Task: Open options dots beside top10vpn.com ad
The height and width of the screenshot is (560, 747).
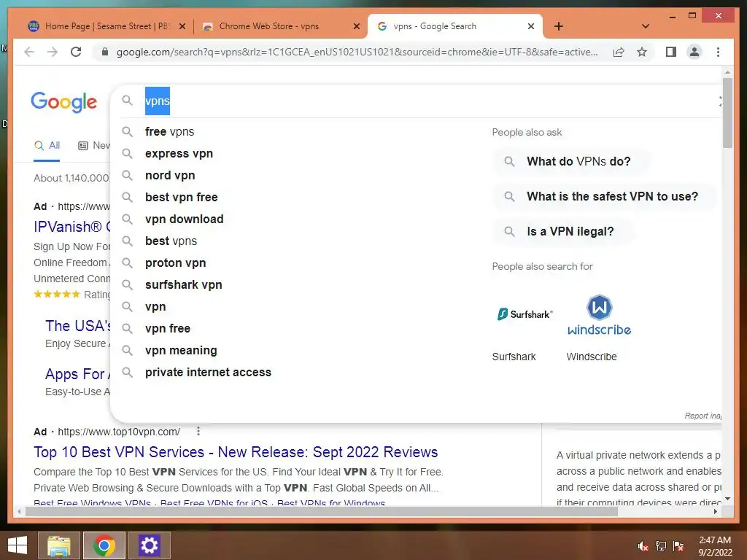Action: click(x=198, y=432)
